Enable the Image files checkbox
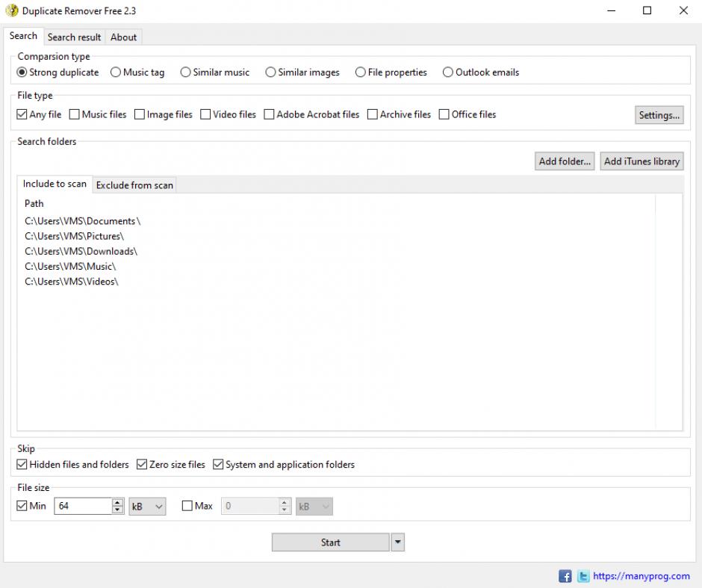Viewport: 702px width, 588px height. pyautogui.click(x=140, y=114)
